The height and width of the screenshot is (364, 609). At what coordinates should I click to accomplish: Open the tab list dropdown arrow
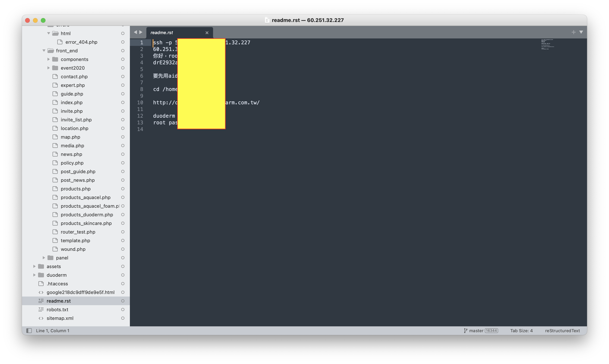pyautogui.click(x=581, y=32)
